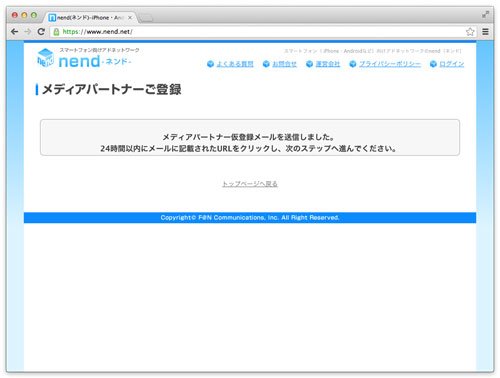Click the green zoom window button
Viewport: 500px width, 378px height.
click(34, 15)
